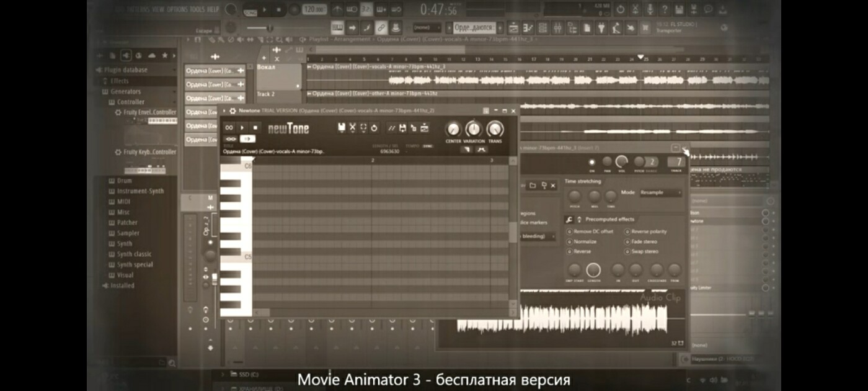Enable Fade stereo option

point(640,241)
